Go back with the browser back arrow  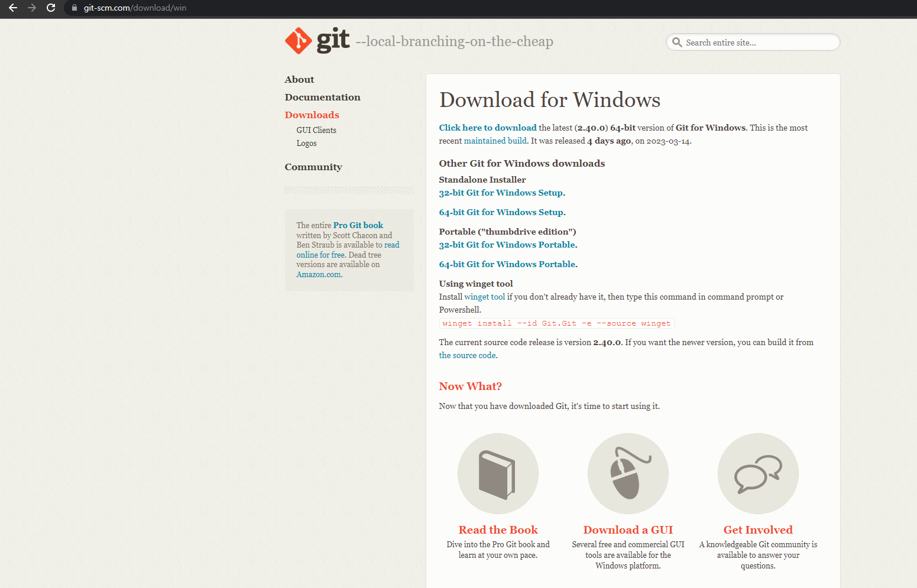coord(13,8)
